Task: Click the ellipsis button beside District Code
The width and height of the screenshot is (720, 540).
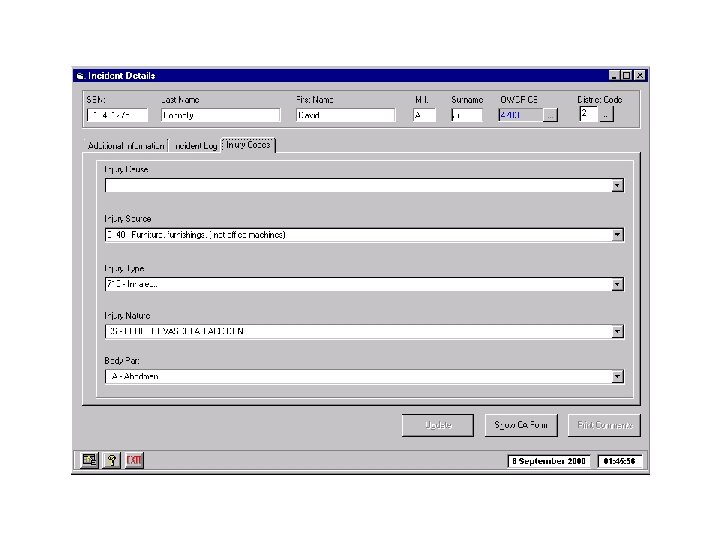Action: [x=606, y=115]
